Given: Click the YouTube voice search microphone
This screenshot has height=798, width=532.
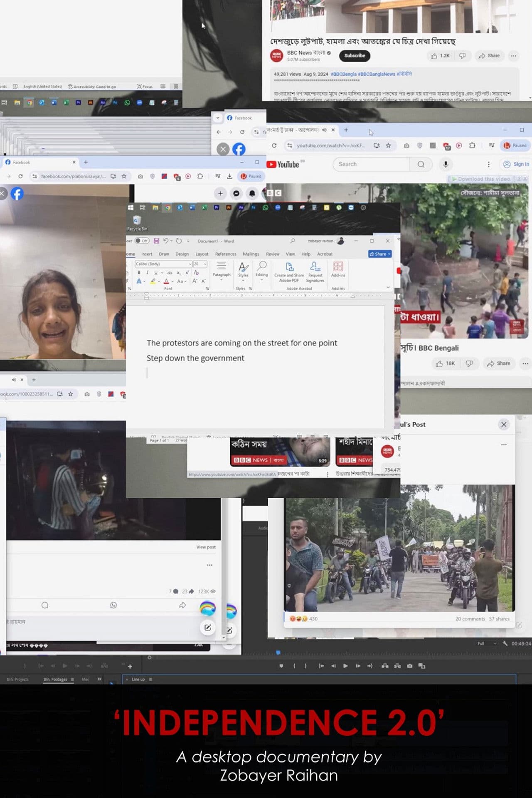Looking at the screenshot, I should [446, 164].
